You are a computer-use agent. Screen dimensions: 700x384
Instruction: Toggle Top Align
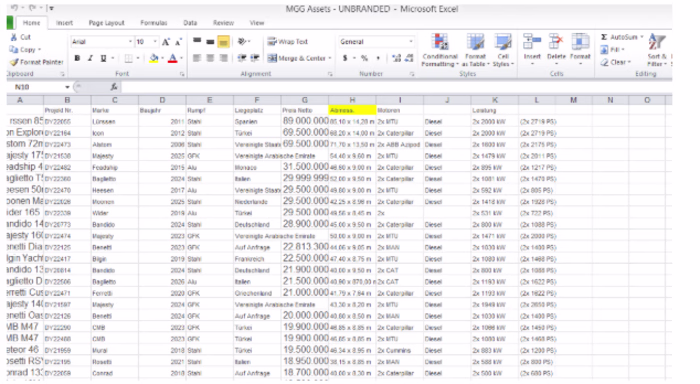197,42
